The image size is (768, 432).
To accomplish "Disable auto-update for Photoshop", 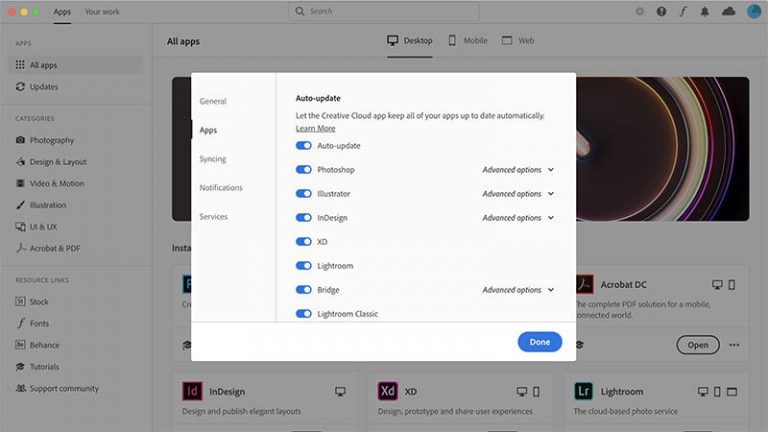I will click(304, 169).
